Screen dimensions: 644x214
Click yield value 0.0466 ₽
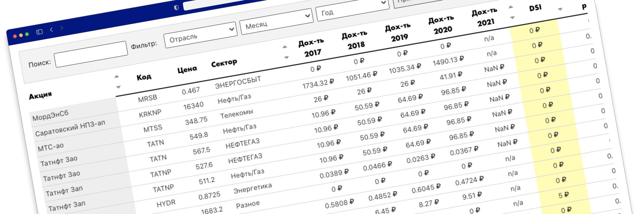pyautogui.click(x=377, y=166)
